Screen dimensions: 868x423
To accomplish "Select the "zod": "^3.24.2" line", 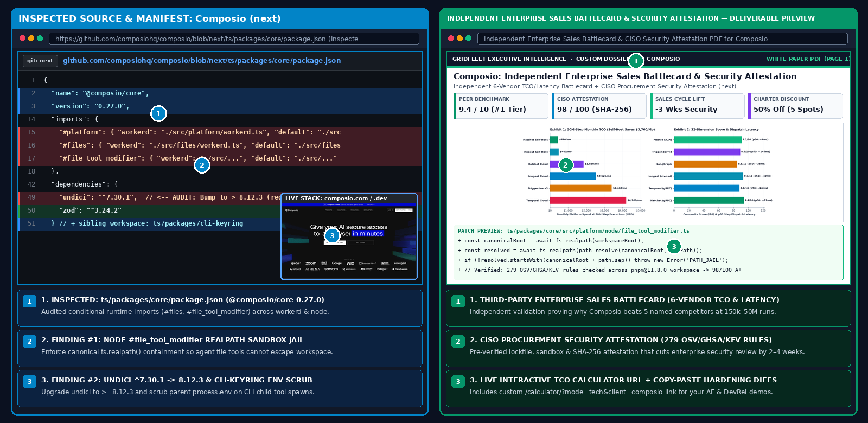I will (150, 210).
